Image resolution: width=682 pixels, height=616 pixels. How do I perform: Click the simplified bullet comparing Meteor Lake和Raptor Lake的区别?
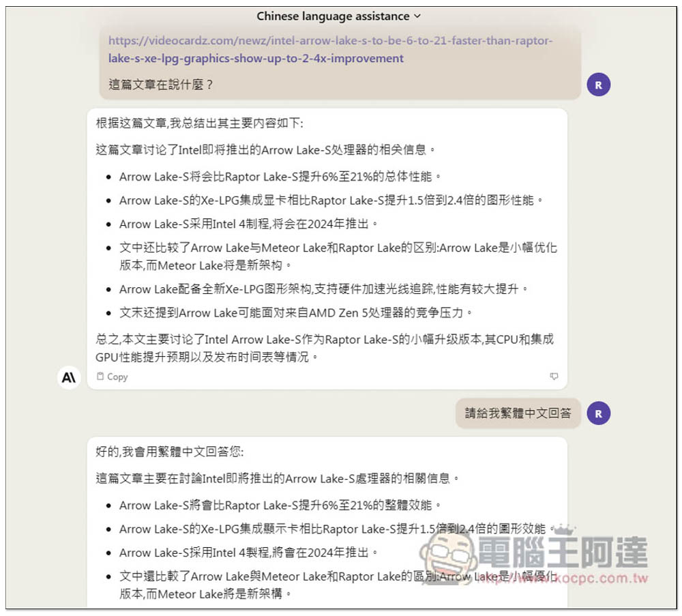tap(338, 256)
